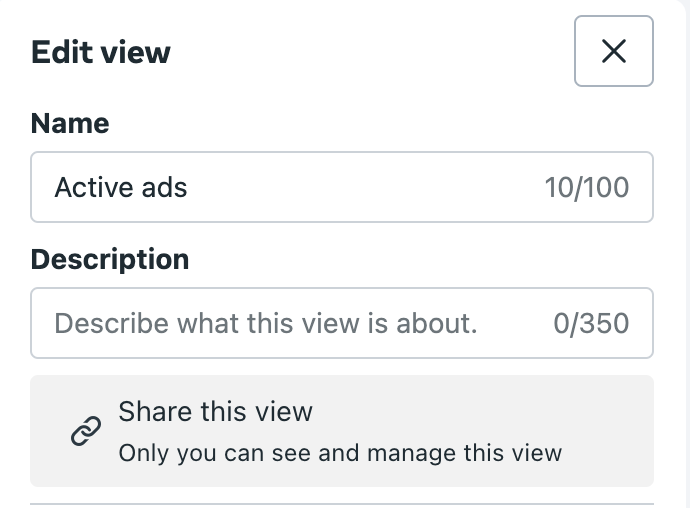The height and width of the screenshot is (508, 690).
Task: Click the 0/350 character counter
Action: click(591, 324)
